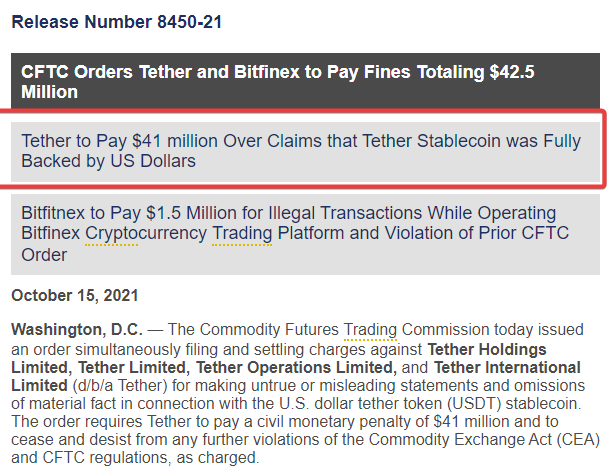Click the bold Tether Operations Limited name
609x473 pixels.
click(x=296, y=367)
